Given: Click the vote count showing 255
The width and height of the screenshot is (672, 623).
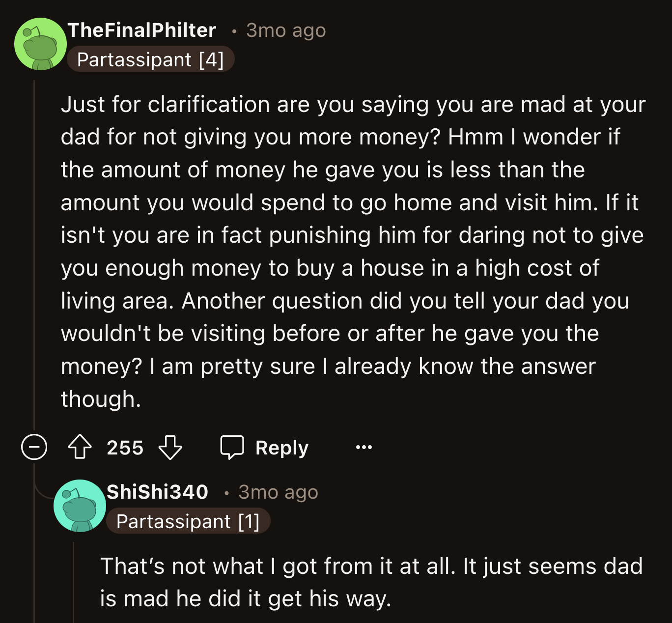Looking at the screenshot, I should click(x=125, y=447).
